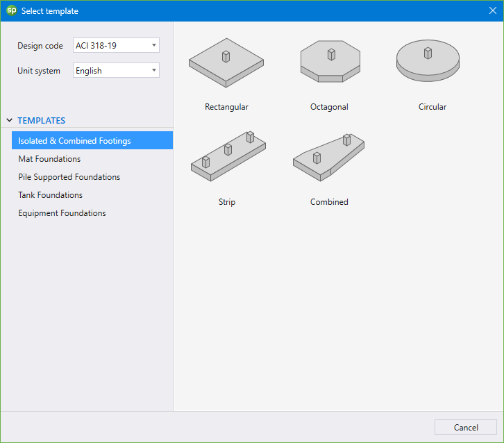Click the Octagonal text label

click(x=329, y=107)
